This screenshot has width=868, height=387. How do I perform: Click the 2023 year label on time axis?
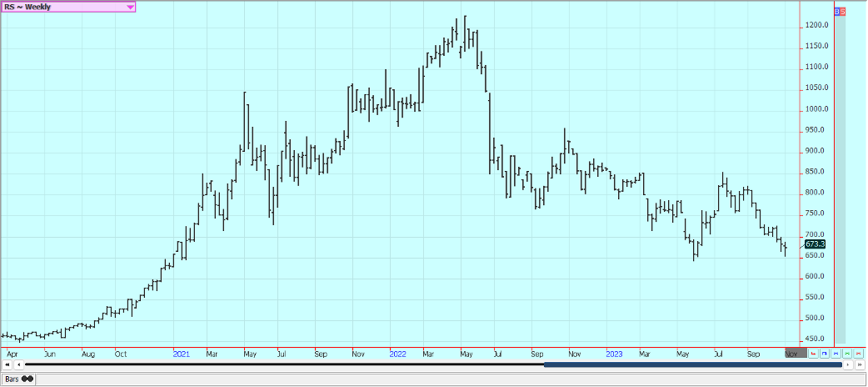pyautogui.click(x=615, y=353)
